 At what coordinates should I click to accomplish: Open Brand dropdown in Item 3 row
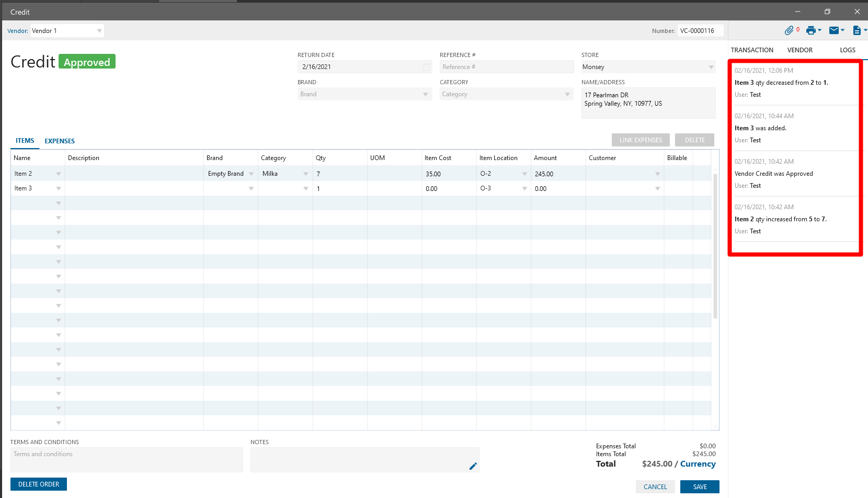coord(251,188)
